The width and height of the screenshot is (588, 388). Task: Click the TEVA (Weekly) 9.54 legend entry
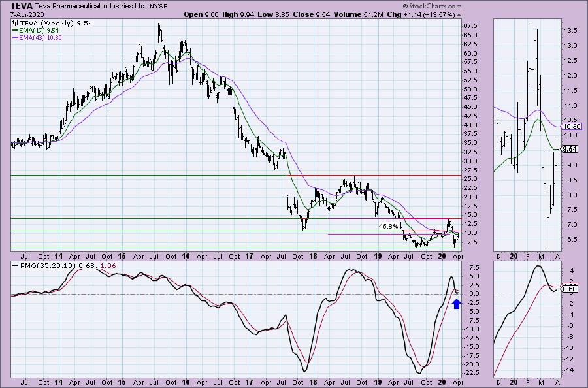coord(56,24)
